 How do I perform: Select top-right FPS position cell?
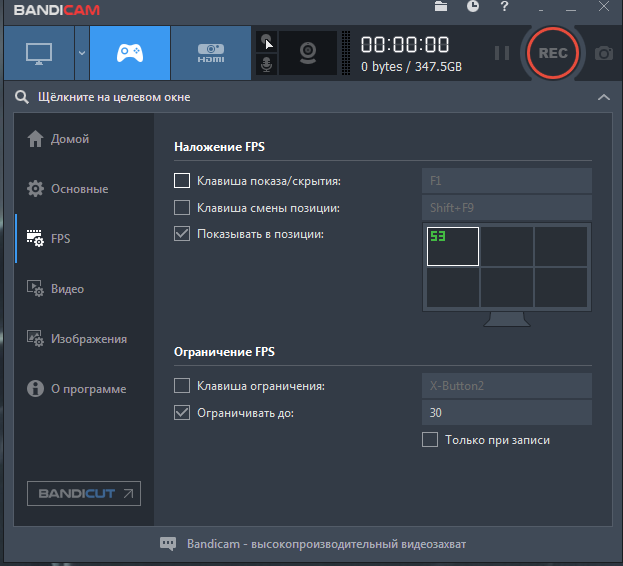[x=561, y=246]
